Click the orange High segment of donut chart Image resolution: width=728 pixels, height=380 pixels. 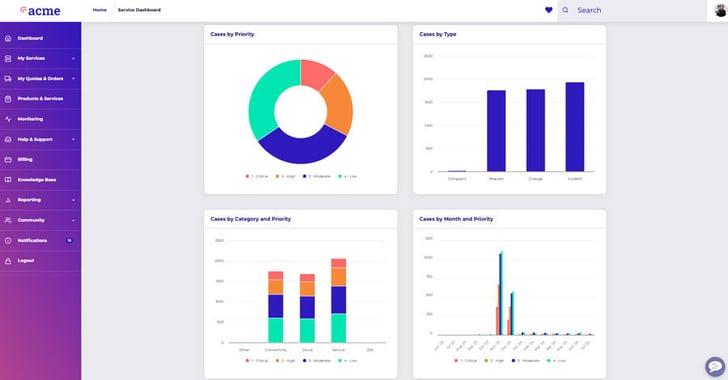[x=338, y=105]
